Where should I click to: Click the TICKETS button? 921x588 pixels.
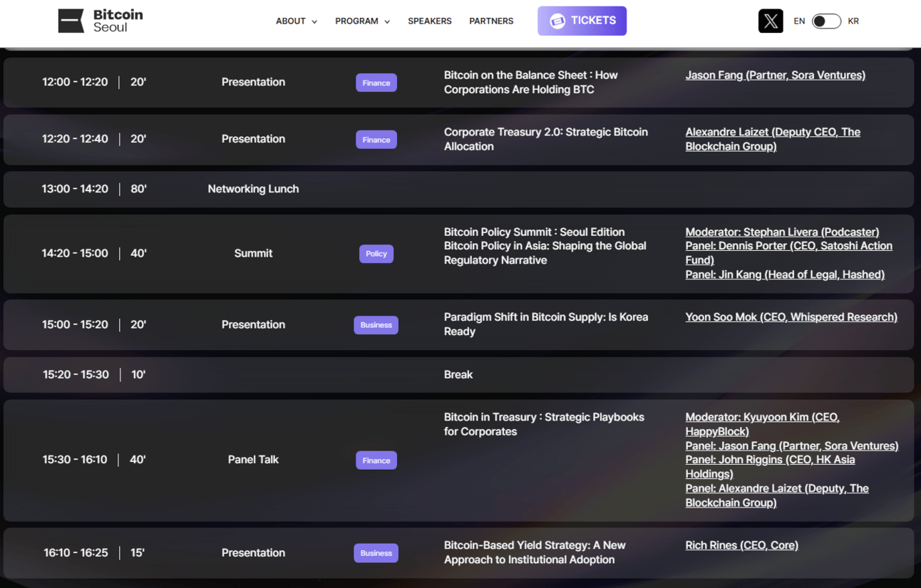click(x=582, y=21)
